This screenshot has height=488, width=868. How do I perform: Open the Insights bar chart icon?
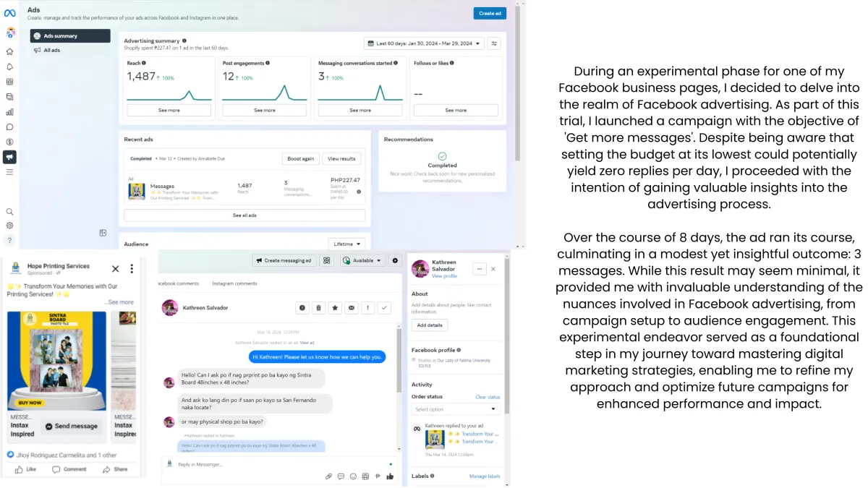(9, 112)
